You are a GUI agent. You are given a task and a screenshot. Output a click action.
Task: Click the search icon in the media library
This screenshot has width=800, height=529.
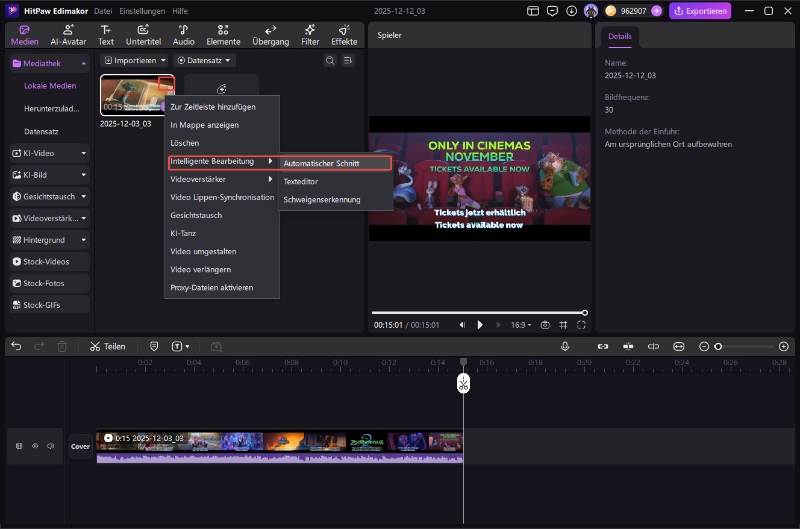(x=330, y=60)
